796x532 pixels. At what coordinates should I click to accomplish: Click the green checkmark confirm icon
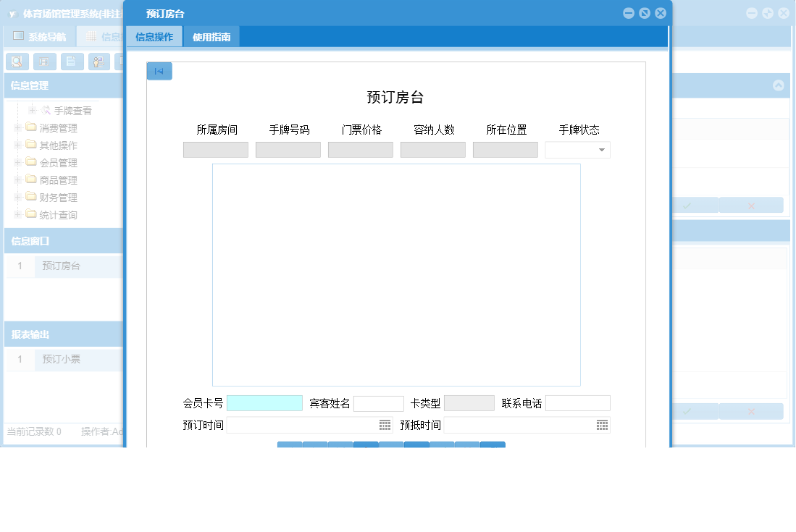pyautogui.click(x=687, y=205)
